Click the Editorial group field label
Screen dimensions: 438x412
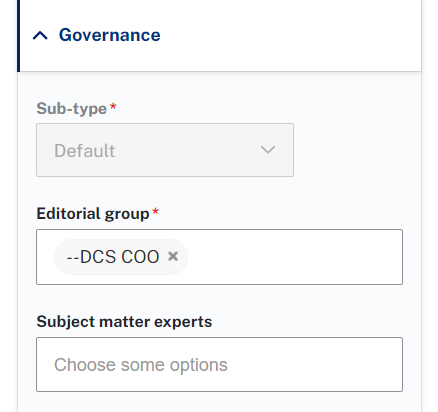(93, 214)
